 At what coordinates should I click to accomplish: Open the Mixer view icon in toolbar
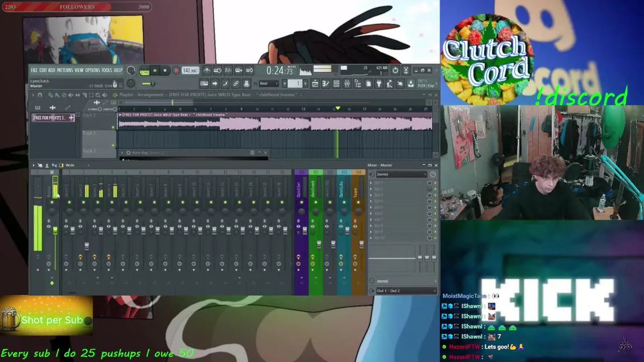pyautogui.click(x=347, y=83)
